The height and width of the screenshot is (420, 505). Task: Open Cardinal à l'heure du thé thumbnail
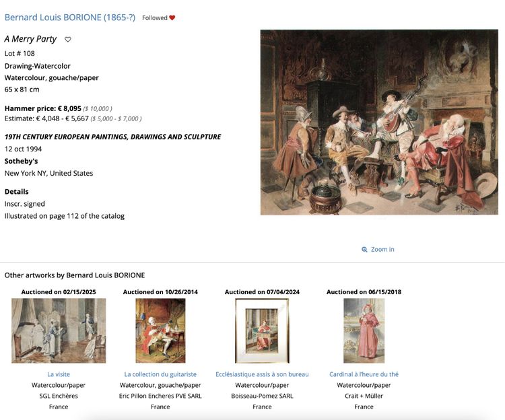pyautogui.click(x=364, y=330)
